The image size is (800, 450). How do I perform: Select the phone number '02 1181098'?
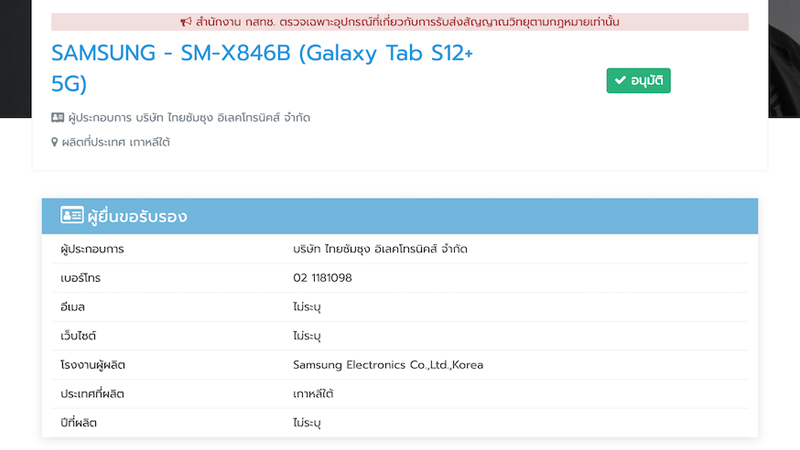pos(322,278)
